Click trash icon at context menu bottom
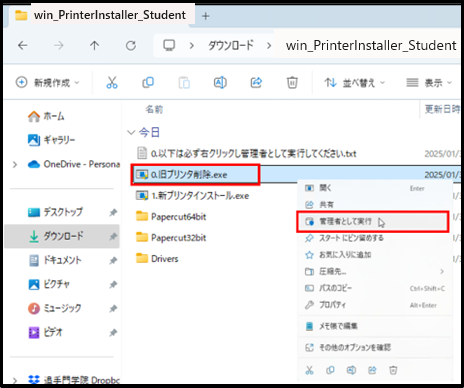Image resolution: width=464 pixels, height=388 pixels. (393, 370)
